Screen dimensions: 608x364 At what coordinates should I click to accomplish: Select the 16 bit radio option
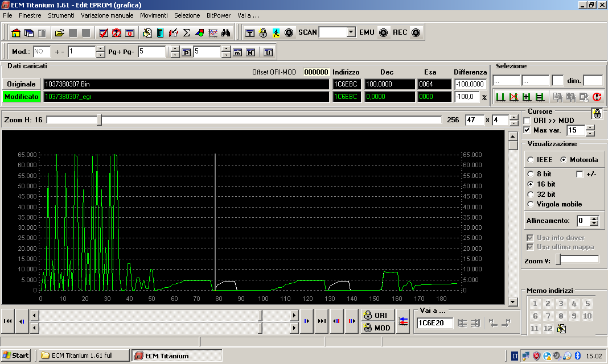pos(531,184)
